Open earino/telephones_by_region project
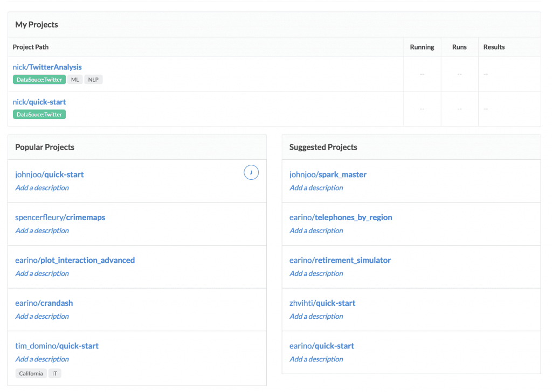The height and width of the screenshot is (392, 552). pyautogui.click(x=341, y=218)
